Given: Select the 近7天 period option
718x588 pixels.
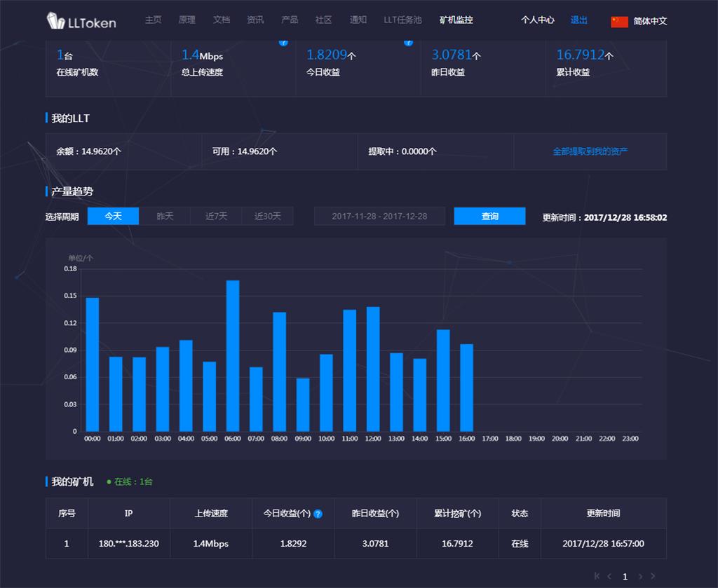Looking at the screenshot, I should point(216,216).
